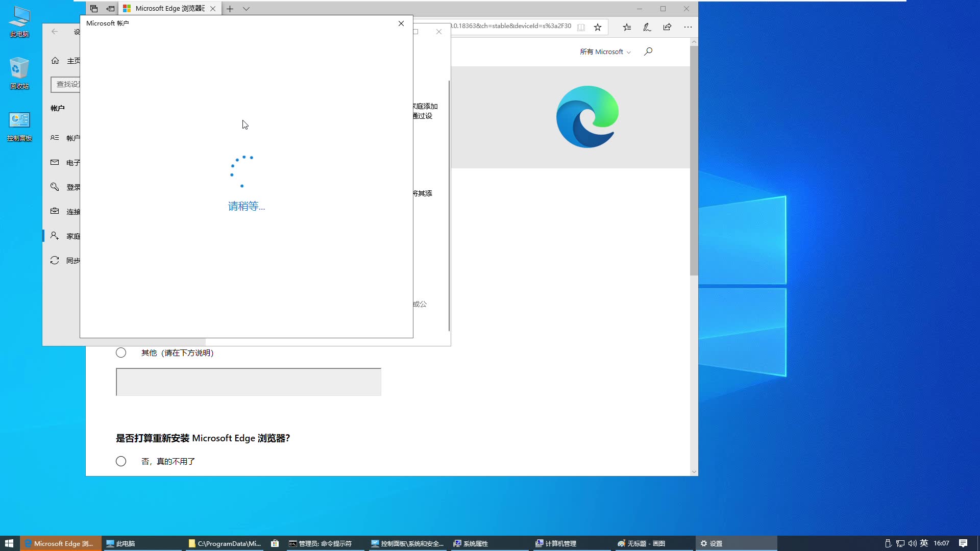Expand the 所有 Microsoft dropdown
The height and width of the screenshot is (551, 980).
coord(605,52)
